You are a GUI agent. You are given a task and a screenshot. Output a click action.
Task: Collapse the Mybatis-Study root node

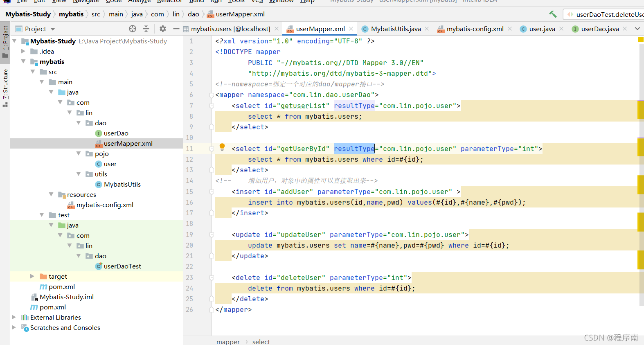(15, 41)
